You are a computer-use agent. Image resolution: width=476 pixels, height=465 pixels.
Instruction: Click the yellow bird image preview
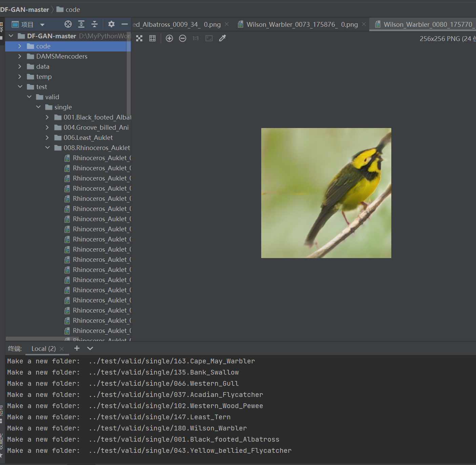click(326, 193)
